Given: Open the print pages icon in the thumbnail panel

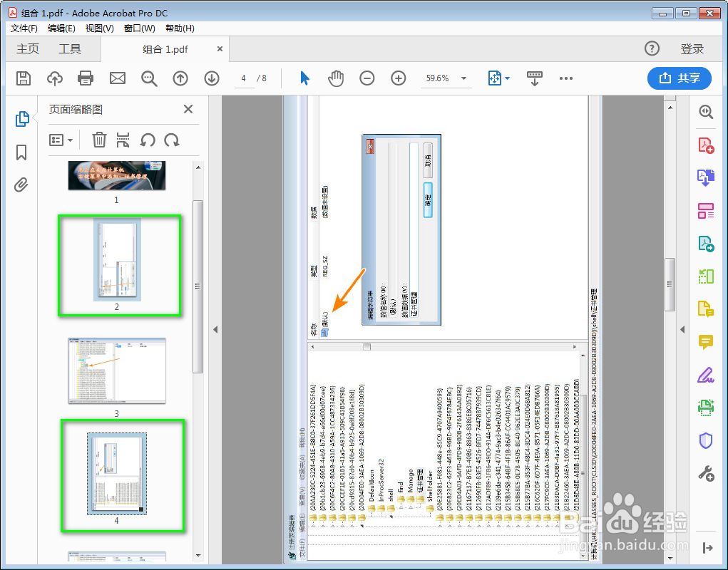Looking at the screenshot, I should [x=123, y=140].
